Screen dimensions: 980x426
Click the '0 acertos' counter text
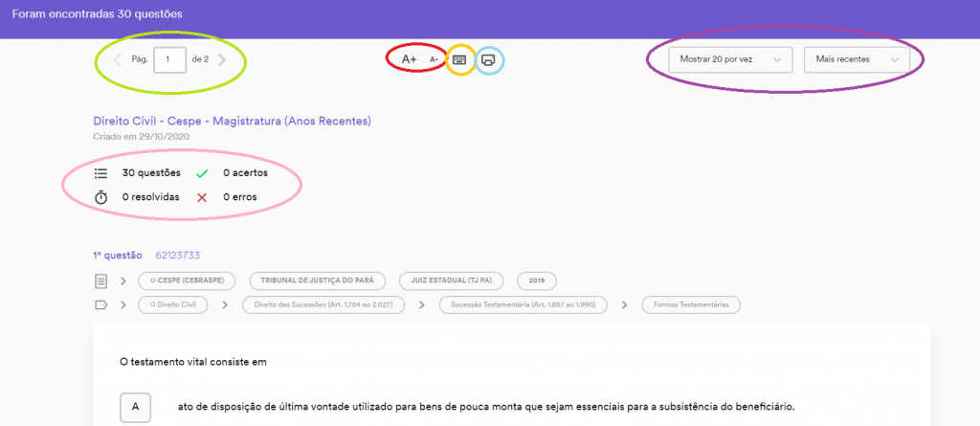[x=246, y=173]
